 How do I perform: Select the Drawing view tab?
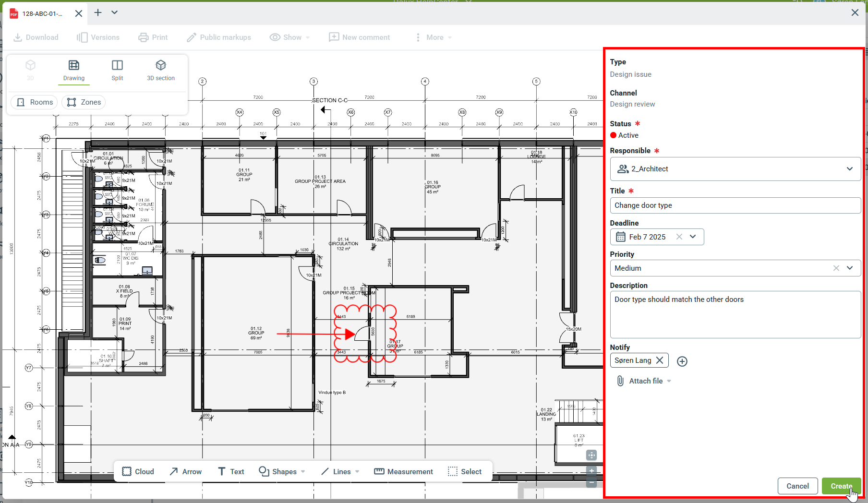point(74,70)
